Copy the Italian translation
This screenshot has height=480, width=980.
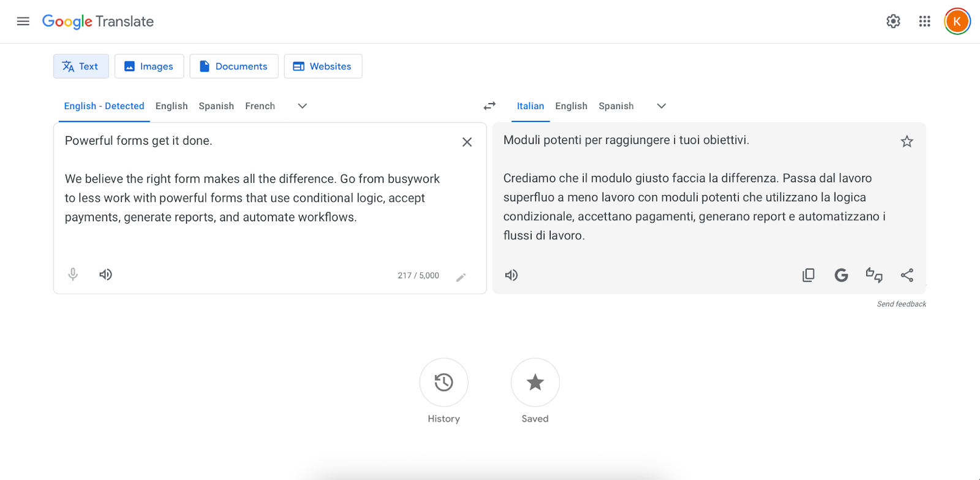809,275
